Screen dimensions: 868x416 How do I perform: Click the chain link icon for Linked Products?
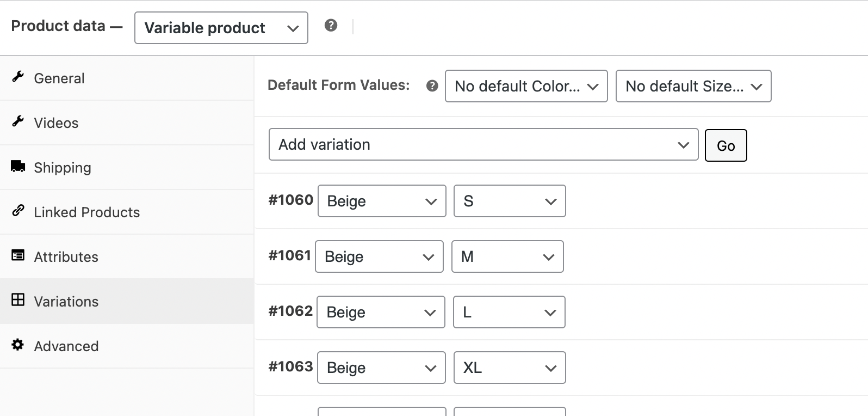(18, 211)
